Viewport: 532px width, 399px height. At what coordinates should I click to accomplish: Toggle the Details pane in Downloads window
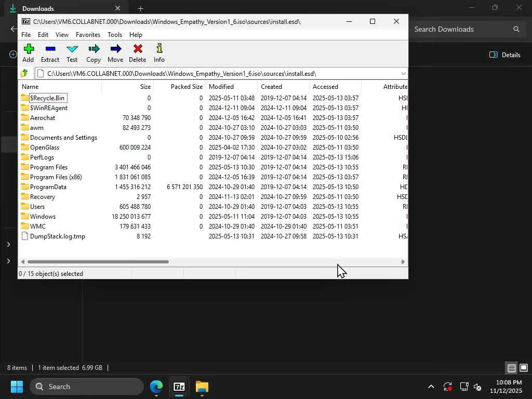505,55
